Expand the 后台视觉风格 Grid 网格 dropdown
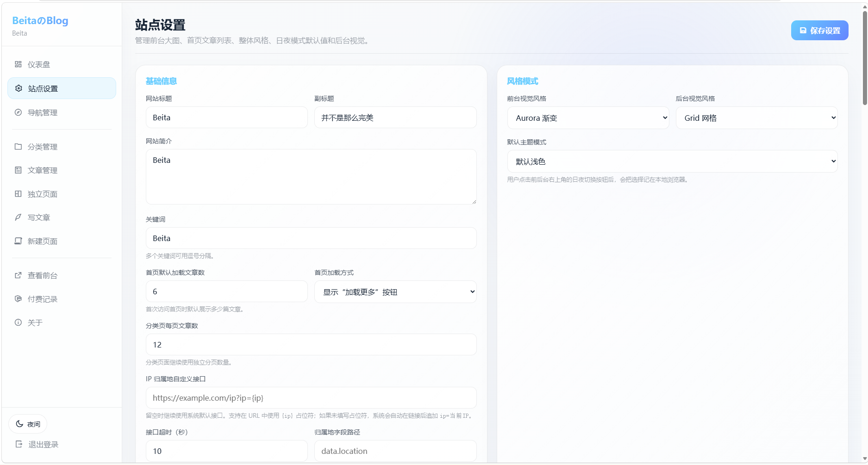This screenshot has width=868, height=465. click(756, 118)
